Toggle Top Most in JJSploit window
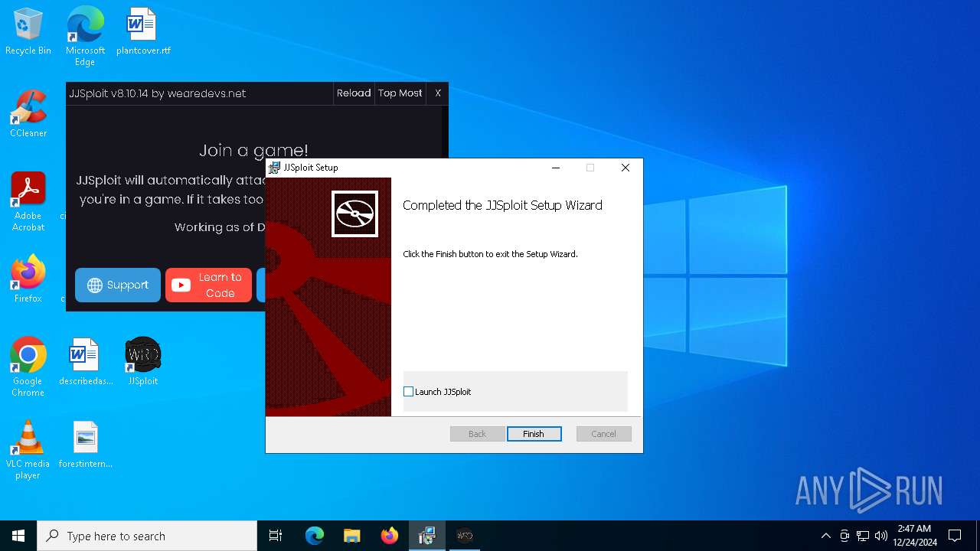 point(400,93)
